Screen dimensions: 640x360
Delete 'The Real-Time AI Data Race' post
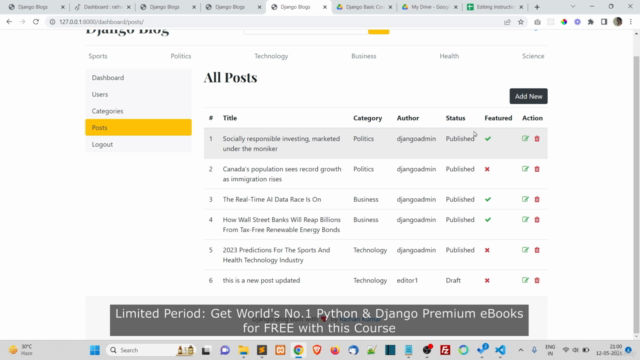537,199
